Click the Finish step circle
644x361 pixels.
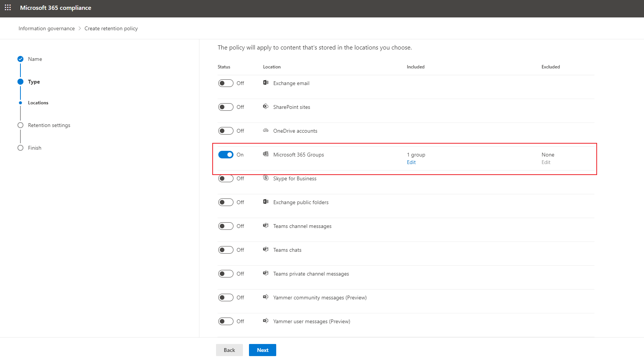20,148
